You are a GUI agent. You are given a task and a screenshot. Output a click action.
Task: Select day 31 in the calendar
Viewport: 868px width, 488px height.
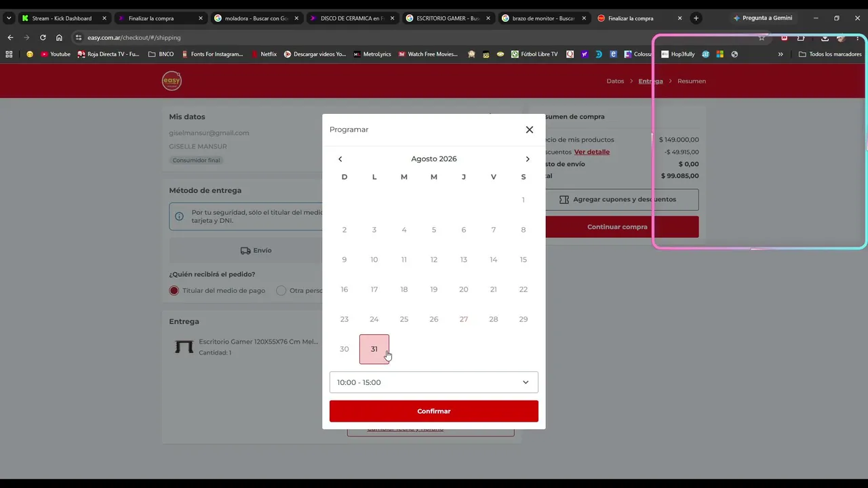[x=374, y=349]
